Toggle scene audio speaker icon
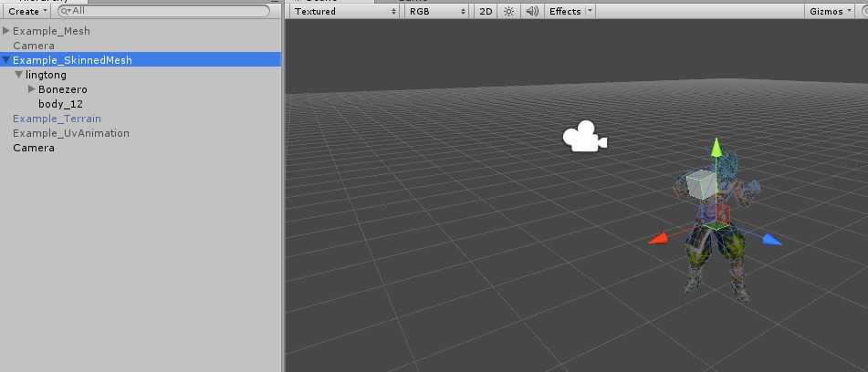This screenshot has width=868, height=372. tap(532, 11)
